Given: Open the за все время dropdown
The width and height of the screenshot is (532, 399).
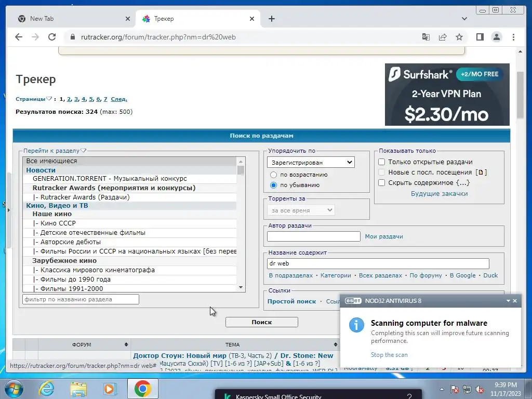Looking at the screenshot, I should pyautogui.click(x=301, y=210).
